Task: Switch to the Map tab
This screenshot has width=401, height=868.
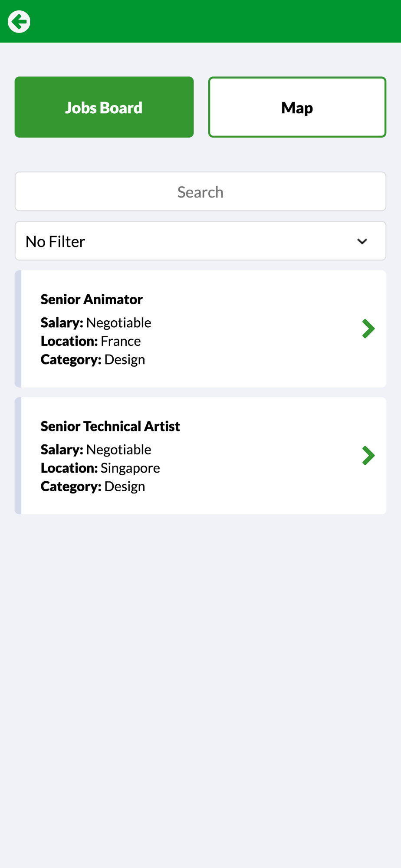Action: click(x=297, y=107)
